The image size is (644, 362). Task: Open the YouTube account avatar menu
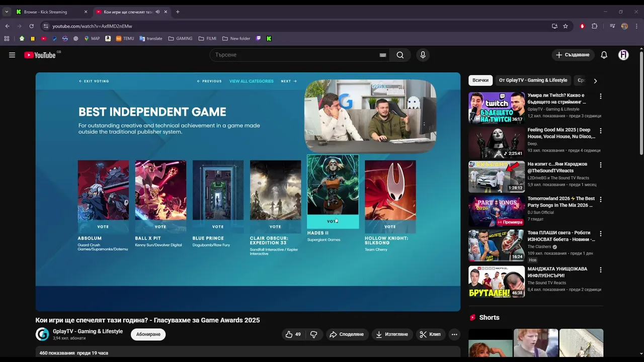click(x=623, y=55)
